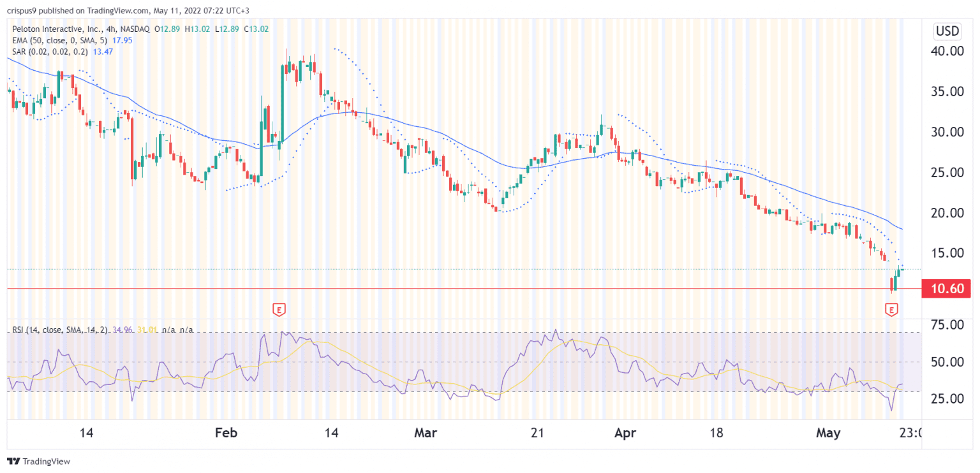Screen dimensions: 980x473
Task: Click the EMA value 17.95
Action: coord(122,40)
